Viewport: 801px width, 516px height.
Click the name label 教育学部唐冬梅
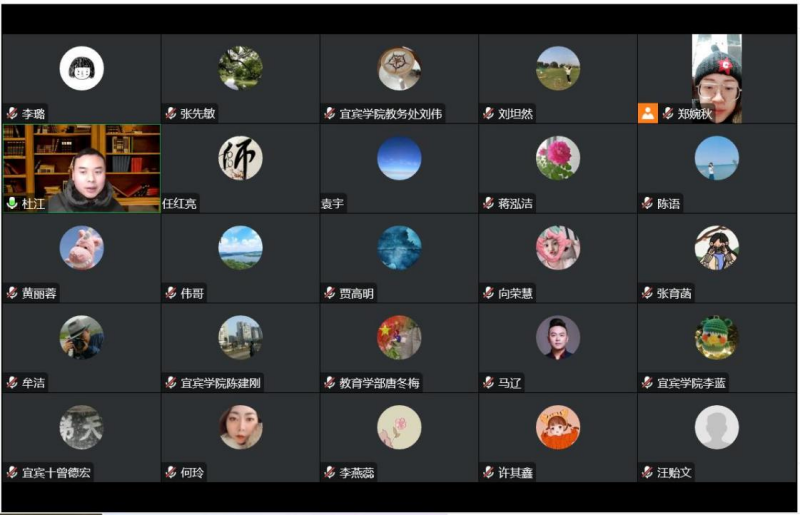(380, 383)
